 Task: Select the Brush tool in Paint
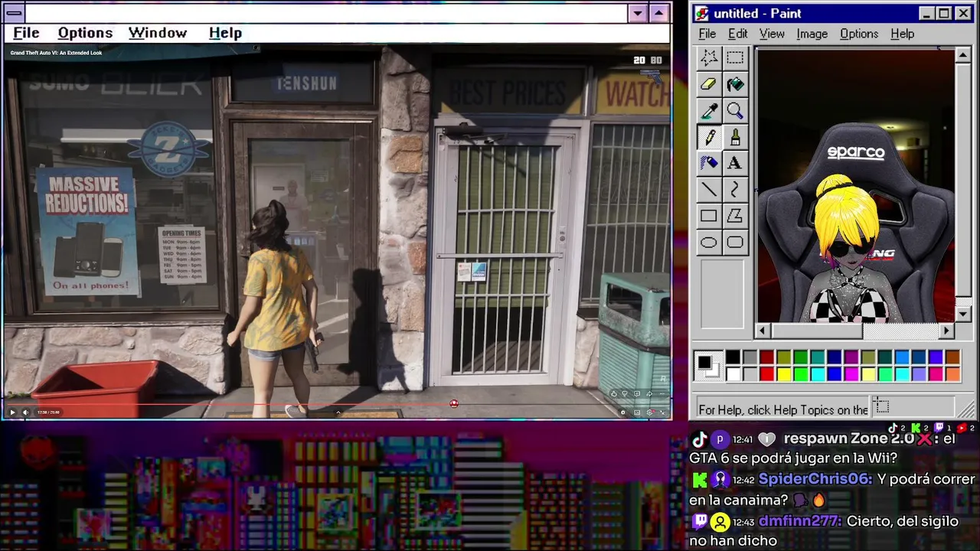pos(735,138)
